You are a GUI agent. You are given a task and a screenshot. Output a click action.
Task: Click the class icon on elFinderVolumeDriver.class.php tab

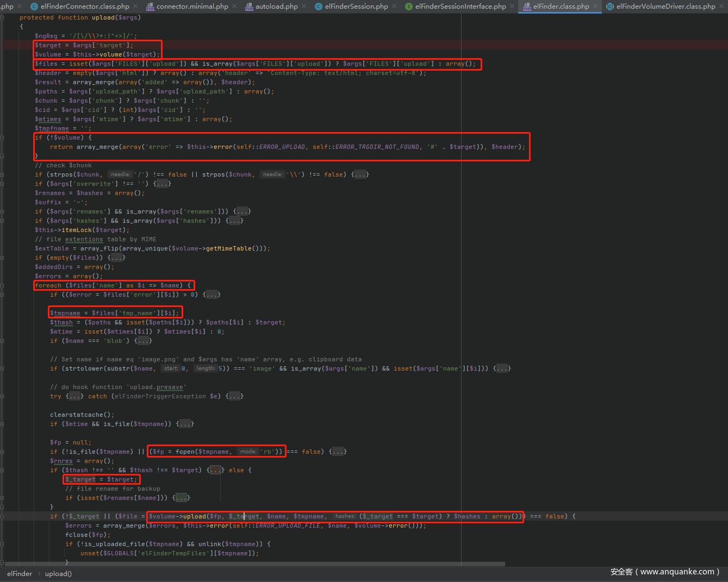[x=610, y=7]
